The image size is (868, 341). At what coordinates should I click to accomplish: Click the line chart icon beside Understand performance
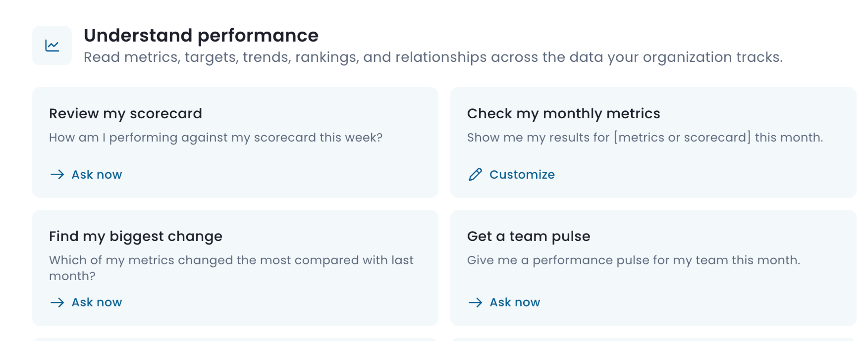tap(52, 46)
